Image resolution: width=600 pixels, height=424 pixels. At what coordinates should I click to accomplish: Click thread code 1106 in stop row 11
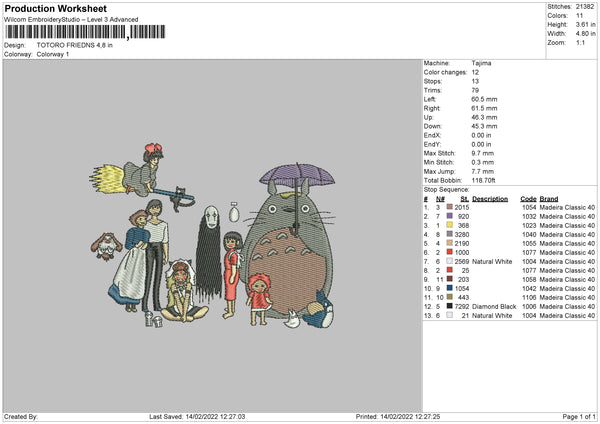[x=529, y=298]
